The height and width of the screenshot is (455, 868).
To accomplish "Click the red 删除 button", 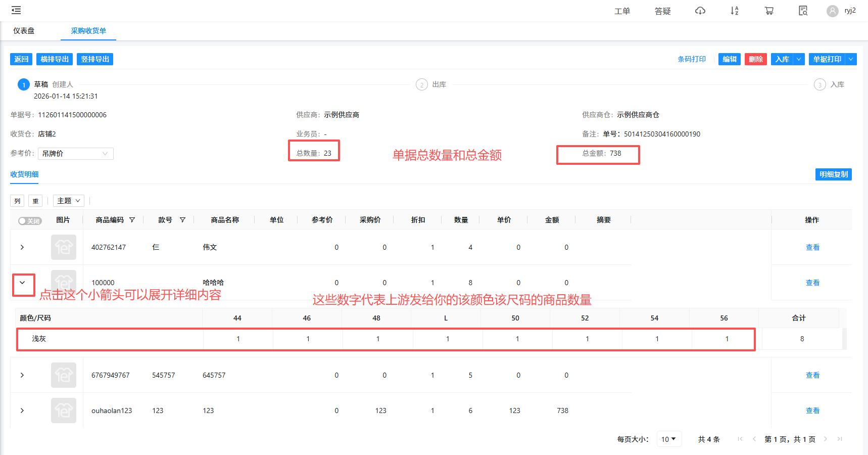I will 755,59.
